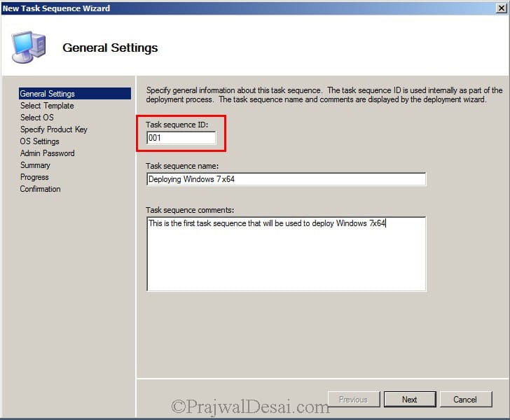Open the Summary step

35,165
